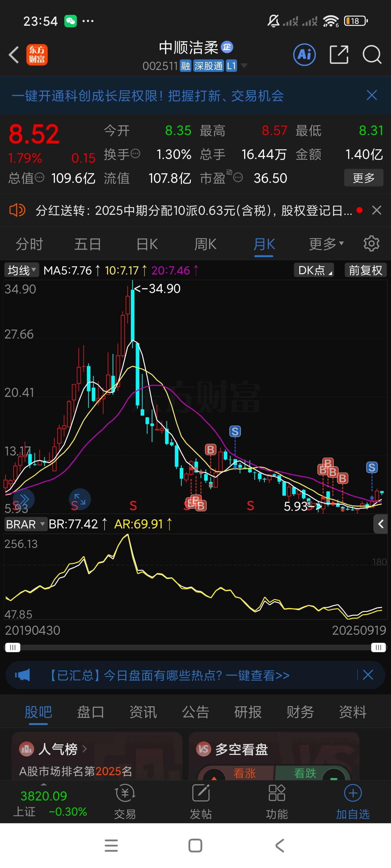Open the 前复权 adjustment selector
391x868 pixels.
coord(365,270)
